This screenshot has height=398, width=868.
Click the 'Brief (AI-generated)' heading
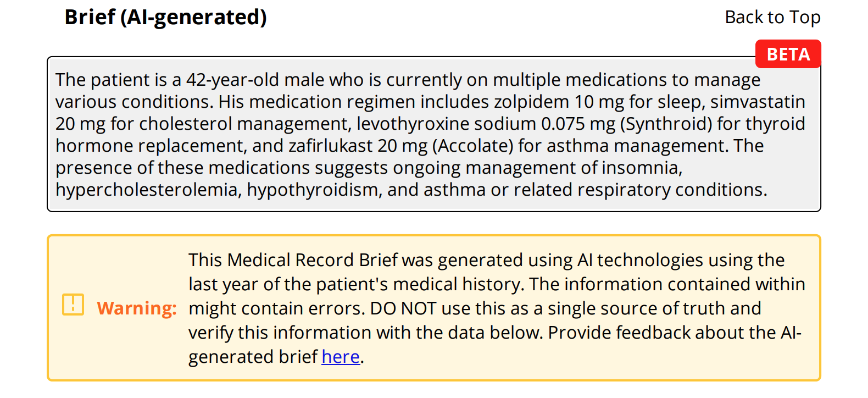[x=165, y=17]
